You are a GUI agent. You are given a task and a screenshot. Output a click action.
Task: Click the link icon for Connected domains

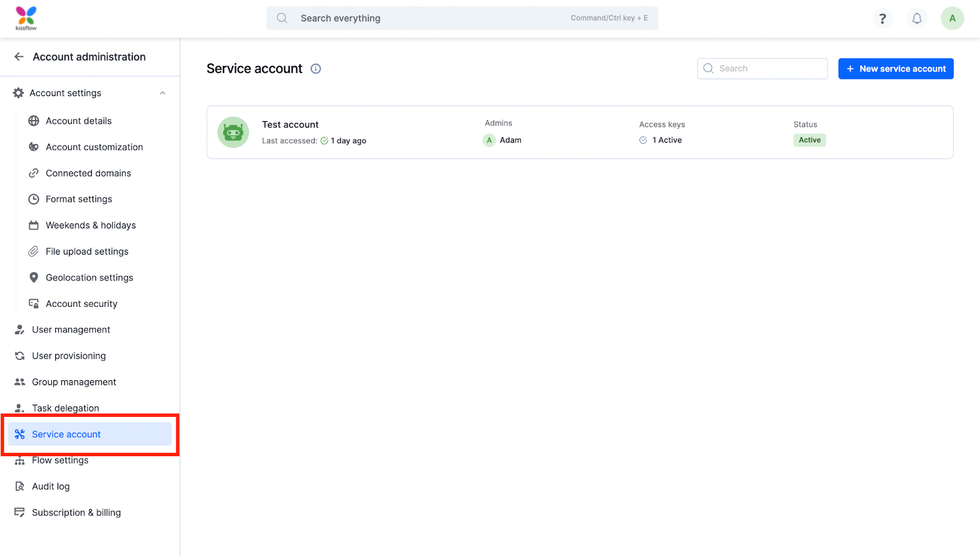pyautogui.click(x=34, y=173)
